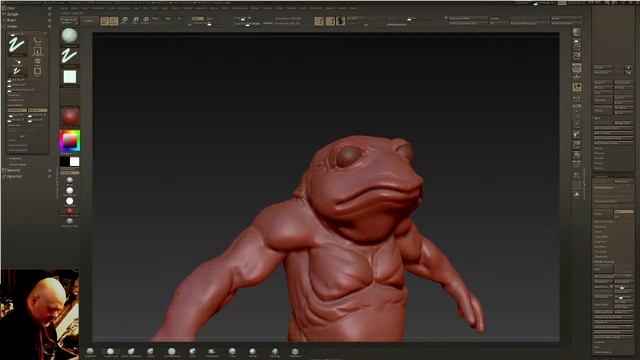Expand the Color palette heading at top-left
This screenshot has width=640, height=360.
coord(11,8)
